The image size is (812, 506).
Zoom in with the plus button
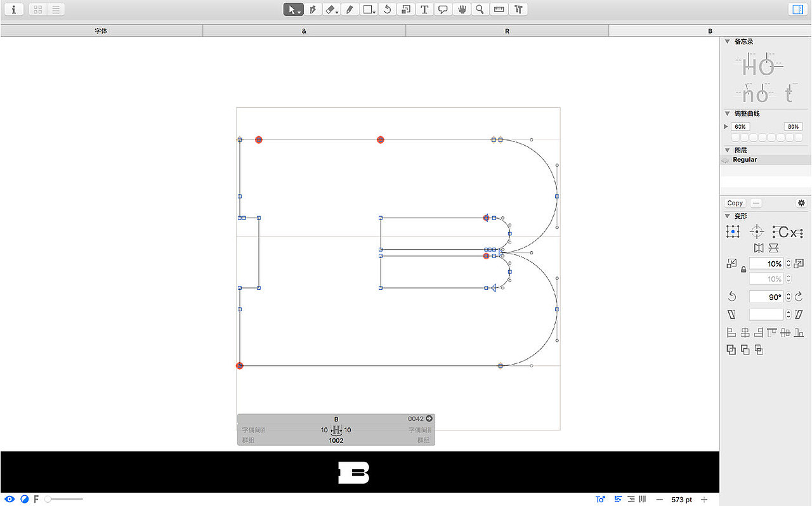click(704, 500)
